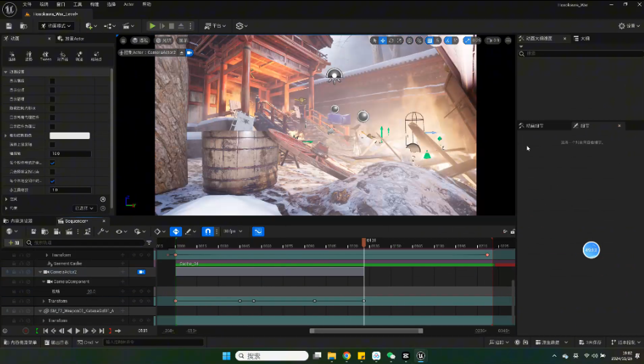Select the Garment Cache track
Image resolution: width=644 pixels, height=364 pixels.
coord(67,264)
